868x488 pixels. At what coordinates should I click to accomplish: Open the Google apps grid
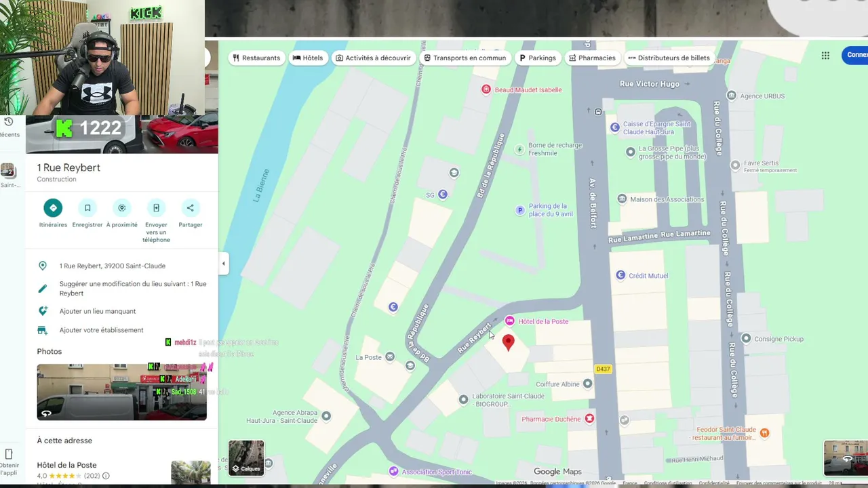pos(825,56)
